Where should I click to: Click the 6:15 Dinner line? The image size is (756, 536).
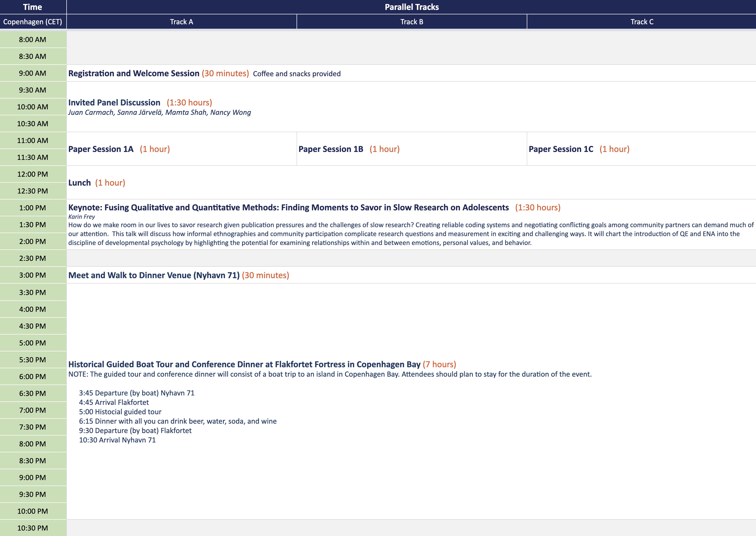178,421
